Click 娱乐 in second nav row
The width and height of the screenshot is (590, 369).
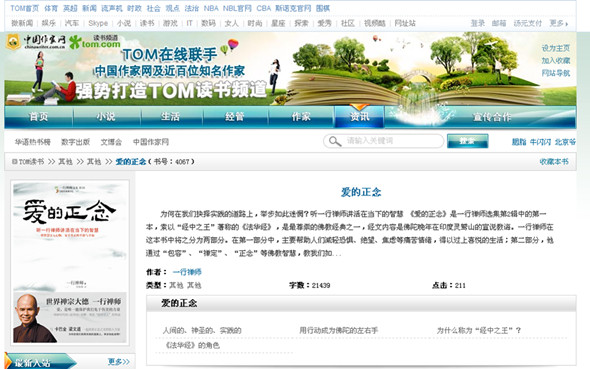[x=49, y=23]
